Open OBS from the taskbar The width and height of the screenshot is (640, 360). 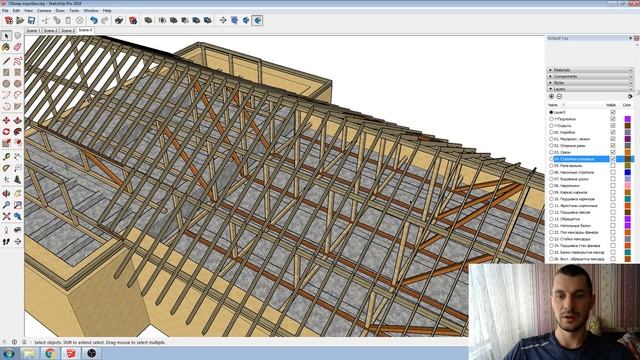pos(91,353)
